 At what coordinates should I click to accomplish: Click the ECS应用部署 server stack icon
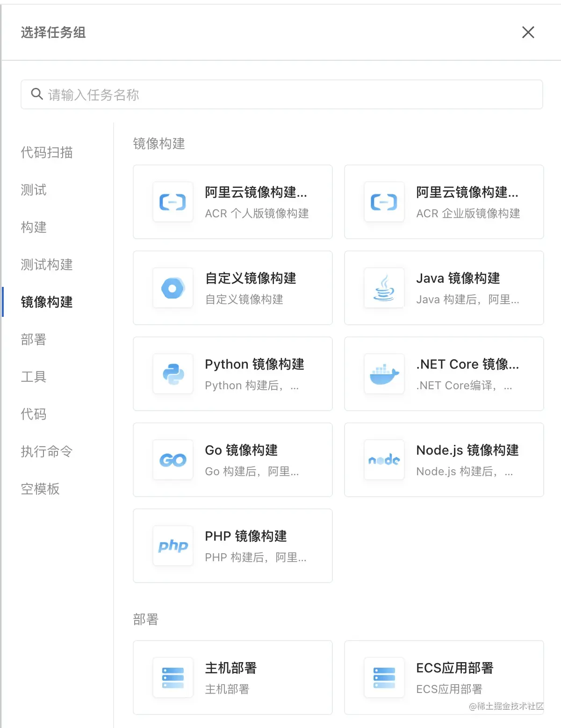pos(384,678)
